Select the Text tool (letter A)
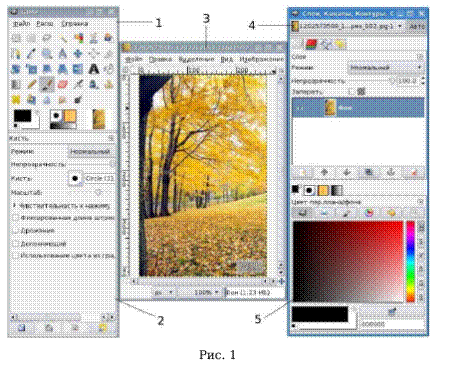Viewport: 463px width, 365px height. (x=94, y=69)
